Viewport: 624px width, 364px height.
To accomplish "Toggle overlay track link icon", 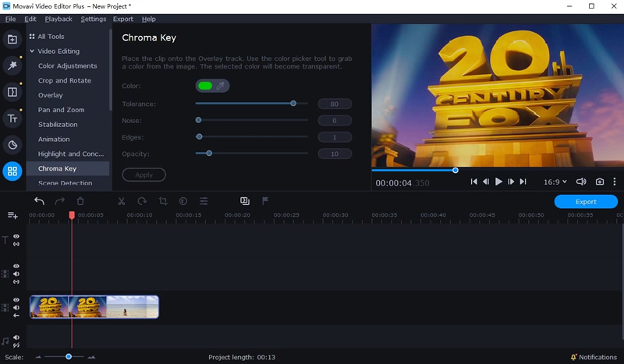I will pyautogui.click(x=16, y=281).
